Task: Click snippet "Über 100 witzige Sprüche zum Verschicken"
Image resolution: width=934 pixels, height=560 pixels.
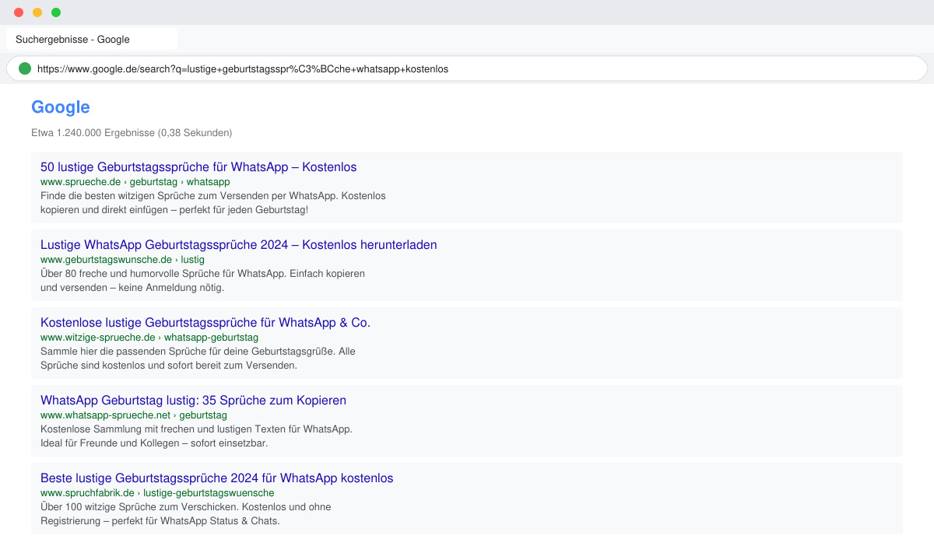Action: click(x=186, y=514)
